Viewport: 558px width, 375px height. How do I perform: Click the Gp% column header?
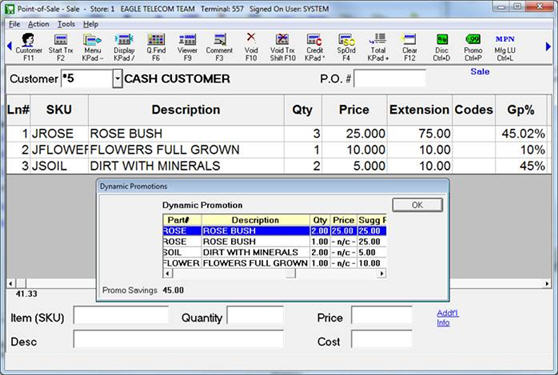coord(521,110)
